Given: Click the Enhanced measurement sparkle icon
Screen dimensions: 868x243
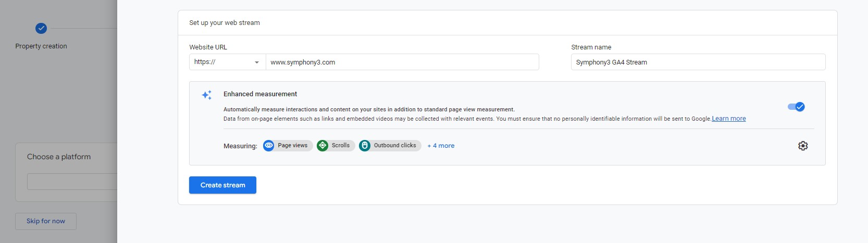Looking at the screenshot, I should [x=207, y=95].
